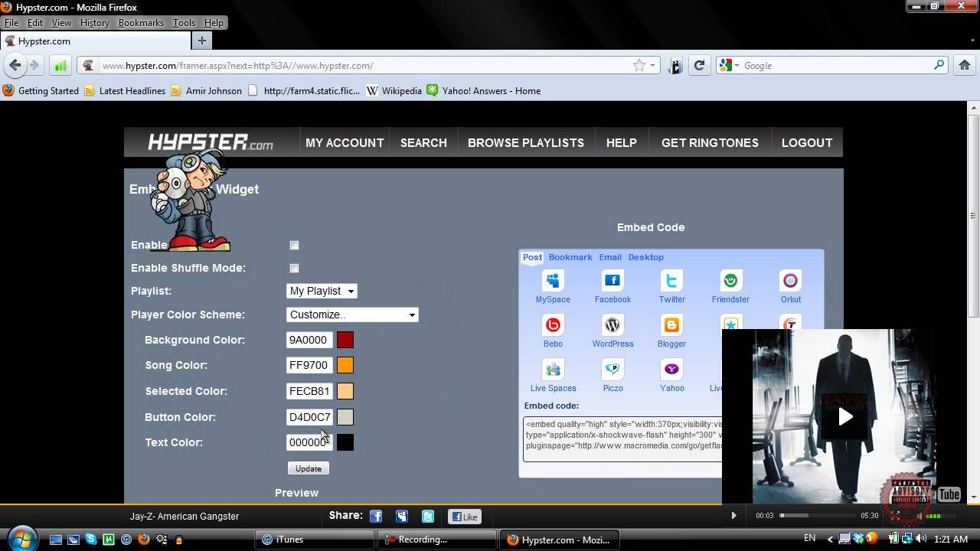Open Live Spaces posting icon

coord(553,370)
